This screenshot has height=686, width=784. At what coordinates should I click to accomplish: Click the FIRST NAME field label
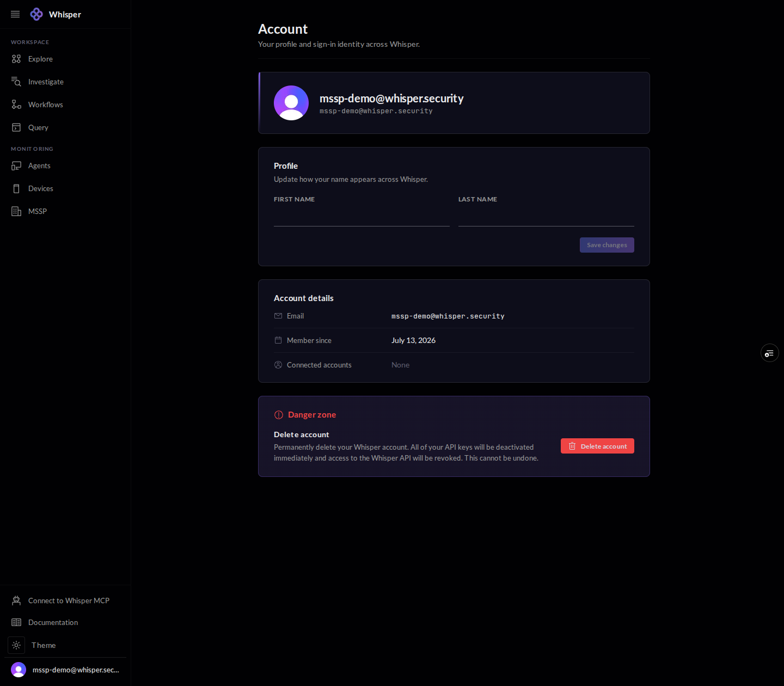294,199
